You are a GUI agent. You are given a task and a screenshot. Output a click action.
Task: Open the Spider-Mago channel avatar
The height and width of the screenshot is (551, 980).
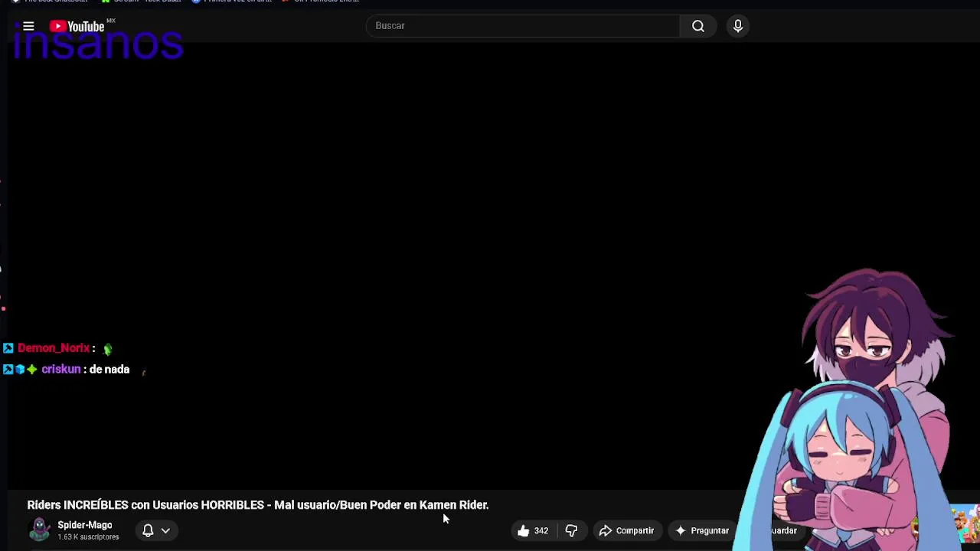click(40, 530)
